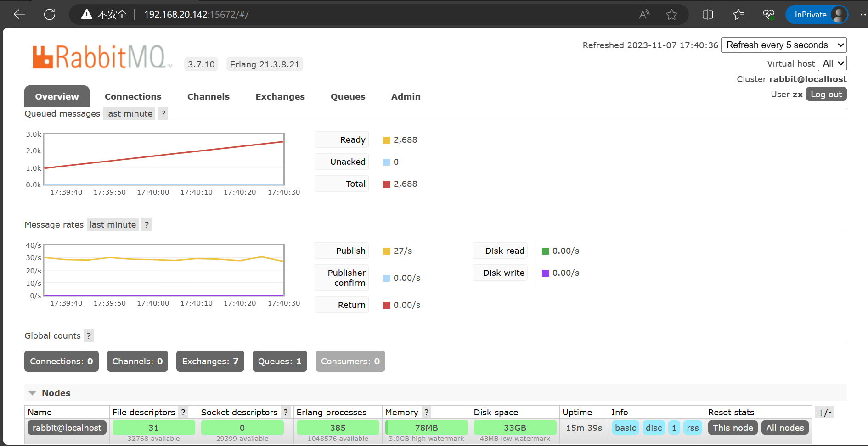Screen dimensions: 868x446
Task: Add page to favorites with the star icon
Action: [x=671, y=14]
